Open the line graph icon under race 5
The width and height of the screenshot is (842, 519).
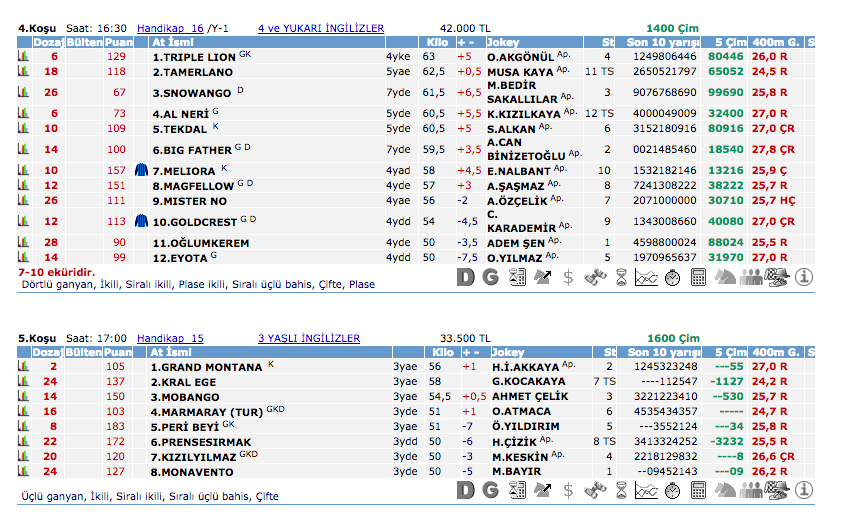tap(646, 490)
